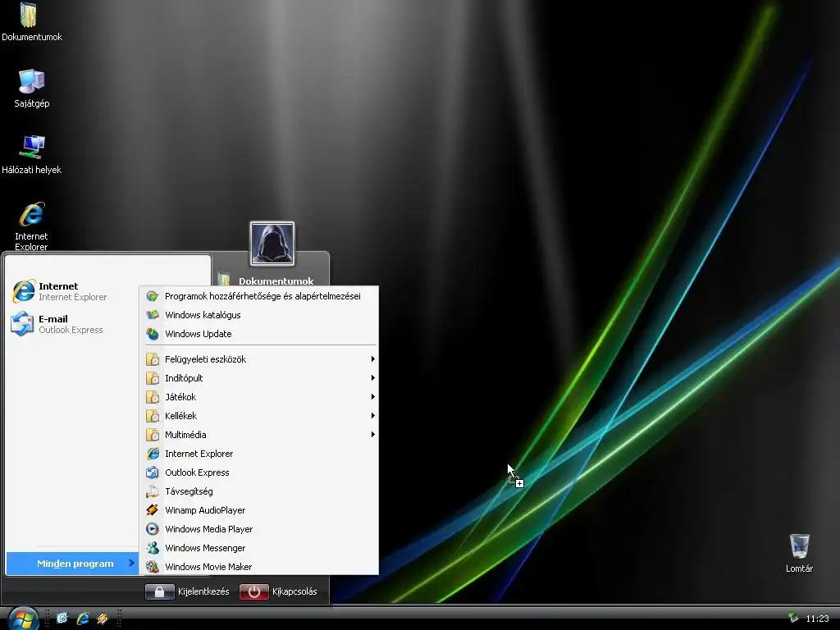The width and height of the screenshot is (840, 630).
Task: Click the Programok hozzáférhetősége icon
Action: tap(153, 296)
